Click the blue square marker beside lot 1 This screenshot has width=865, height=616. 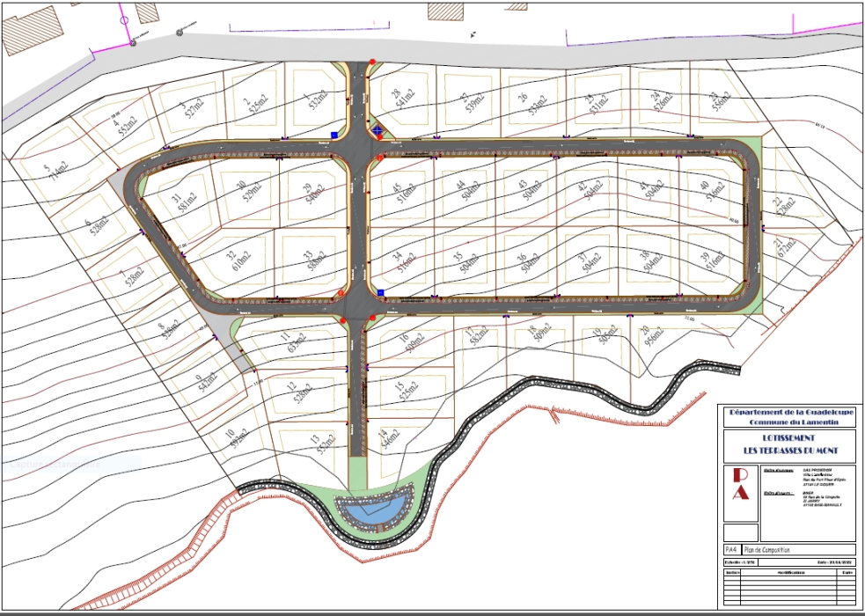pos(334,136)
